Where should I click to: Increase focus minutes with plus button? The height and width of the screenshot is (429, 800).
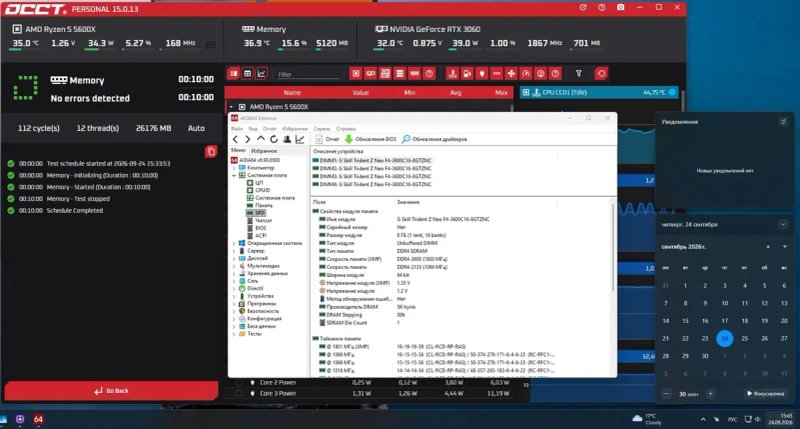[x=710, y=394]
